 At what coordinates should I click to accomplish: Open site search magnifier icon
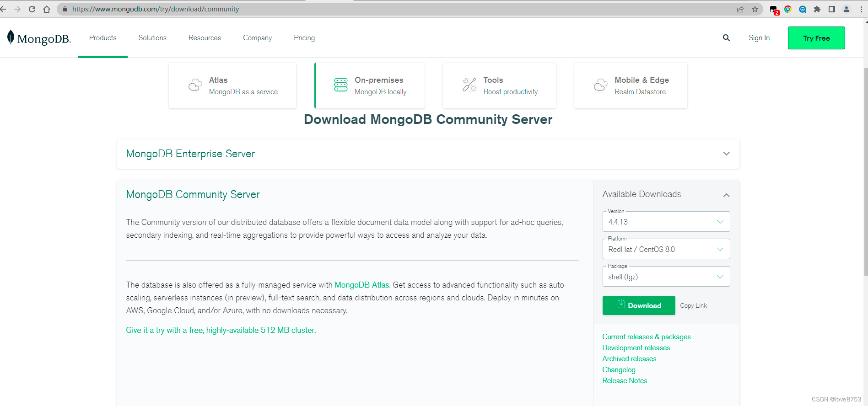click(726, 38)
